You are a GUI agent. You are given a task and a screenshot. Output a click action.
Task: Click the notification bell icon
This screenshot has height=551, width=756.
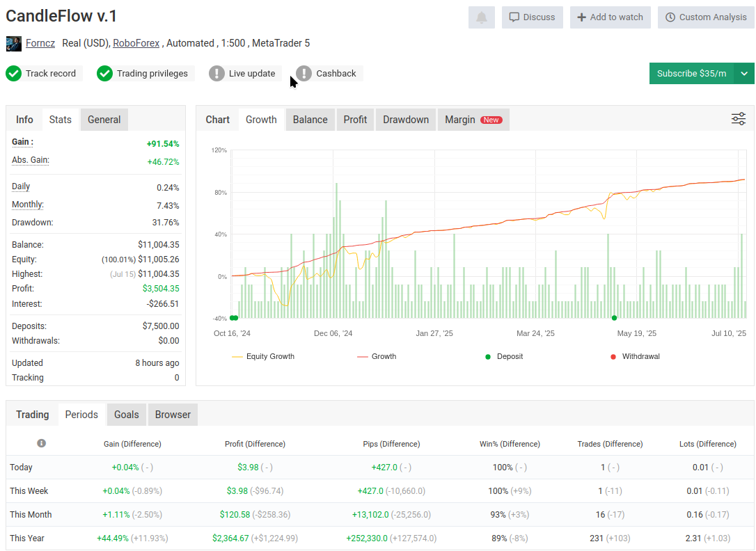pyautogui.click(x=481, y=17)
